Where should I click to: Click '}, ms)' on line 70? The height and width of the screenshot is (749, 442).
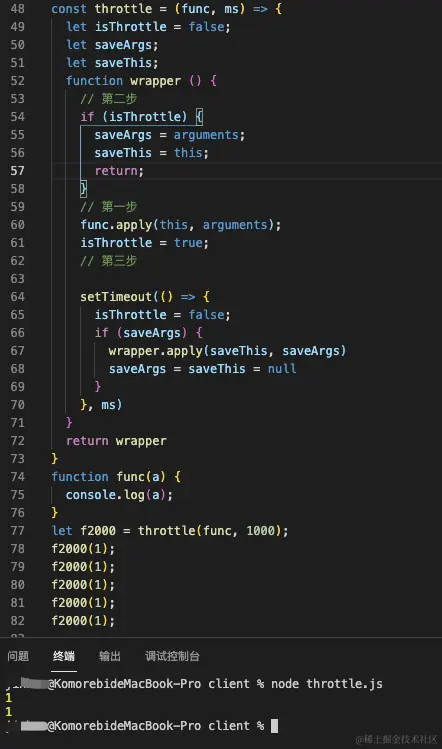click(x=101, y=405)
